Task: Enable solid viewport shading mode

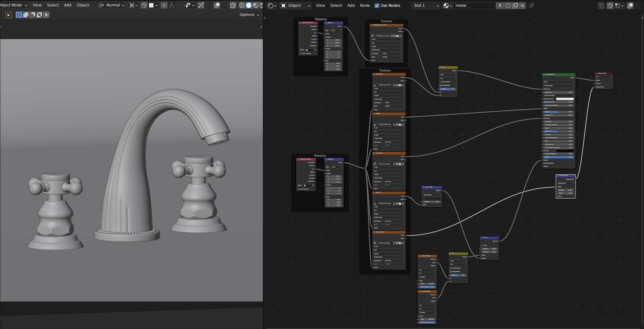Action: pyautogui.click(x=249, y=5)
